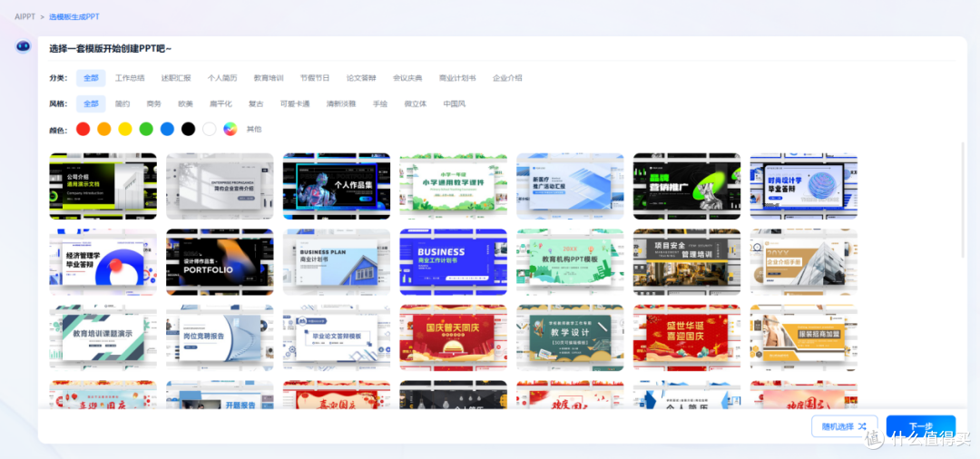This screenshot has width=980, height=459.
Task: Select the 可爱卡通 style
Action: pos(295,103)
